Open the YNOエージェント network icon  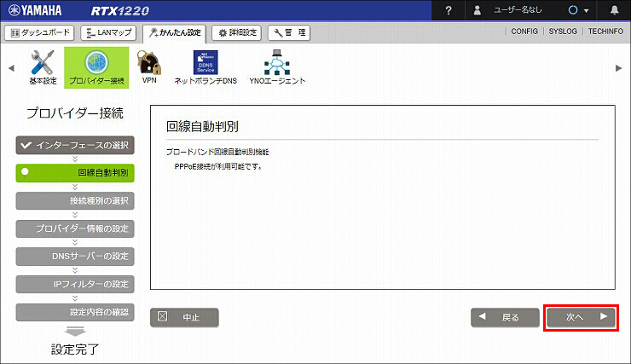pyautogui.click(x=277, y=67)
